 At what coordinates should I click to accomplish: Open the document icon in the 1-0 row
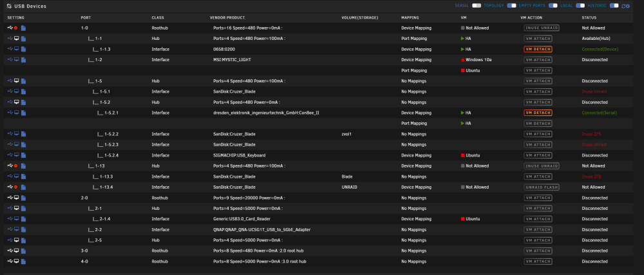click(x=23, y=28)
